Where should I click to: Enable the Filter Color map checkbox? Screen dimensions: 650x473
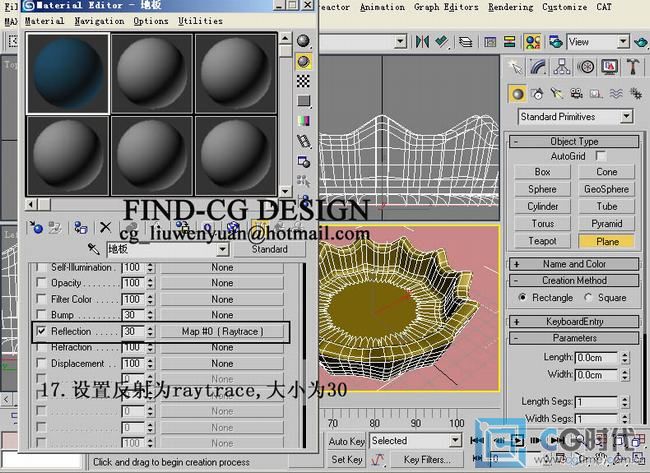[41, 299]
